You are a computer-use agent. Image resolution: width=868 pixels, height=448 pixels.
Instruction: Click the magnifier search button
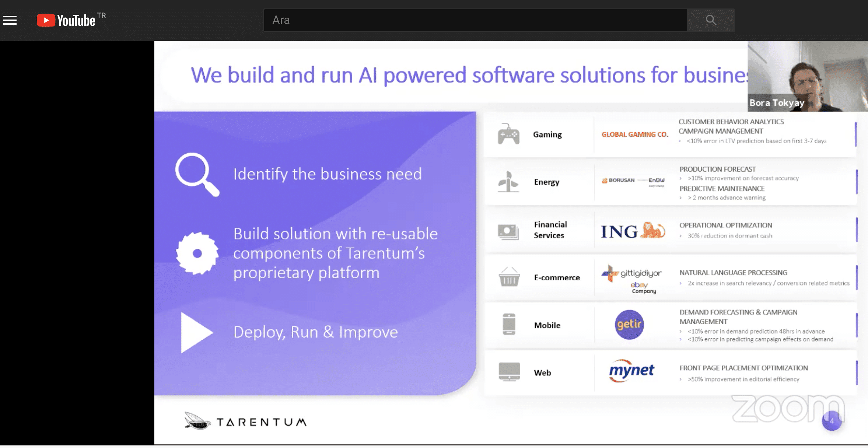click(x=711, y=20)
